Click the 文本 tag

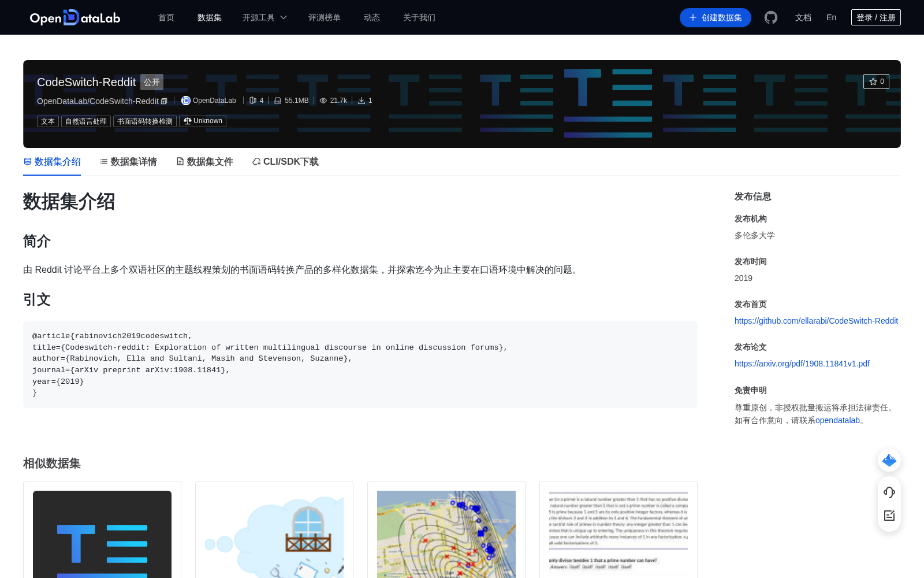pos(48,121)
